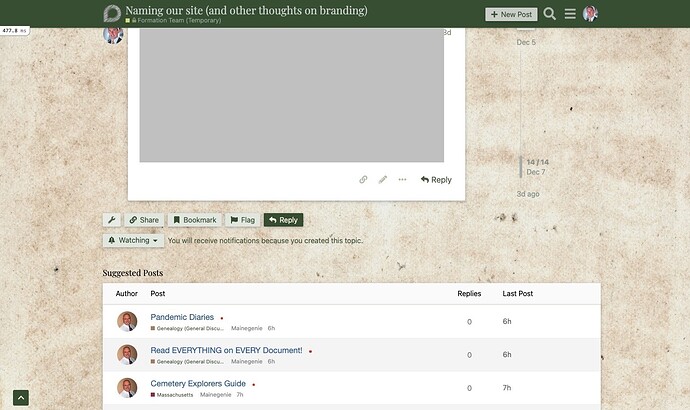
Task: Show more post actions ellipsis
Action: tap(402, 179)
